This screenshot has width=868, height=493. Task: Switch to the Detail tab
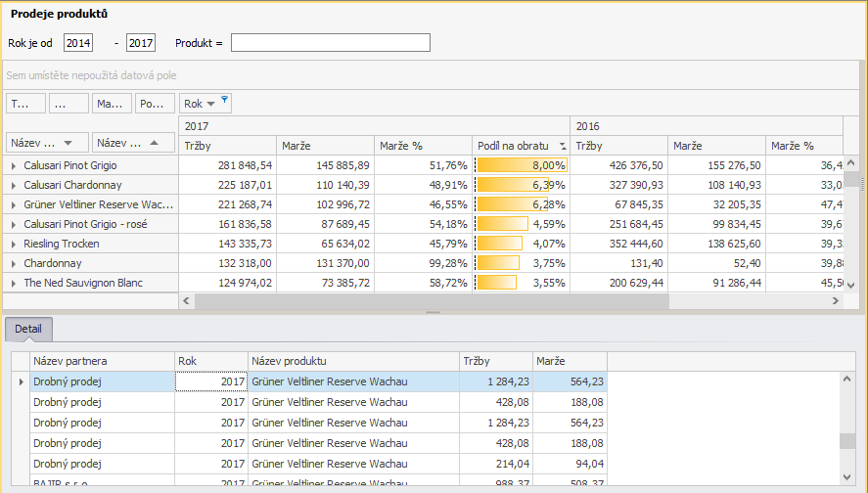coord(27,330)
